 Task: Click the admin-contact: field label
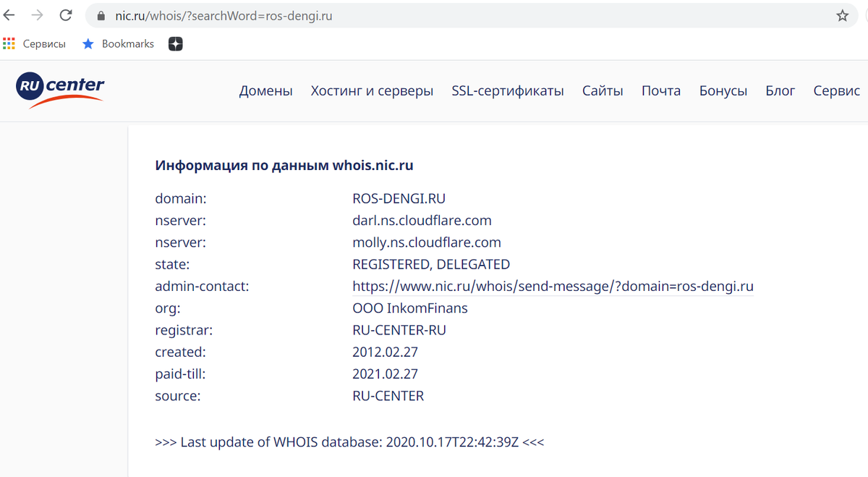tap(202, 287)
